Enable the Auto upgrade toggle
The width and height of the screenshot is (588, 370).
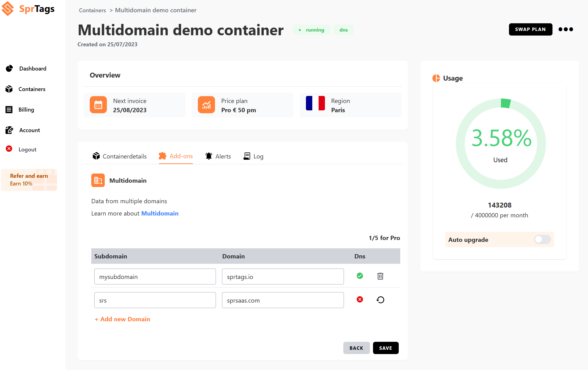542,239
